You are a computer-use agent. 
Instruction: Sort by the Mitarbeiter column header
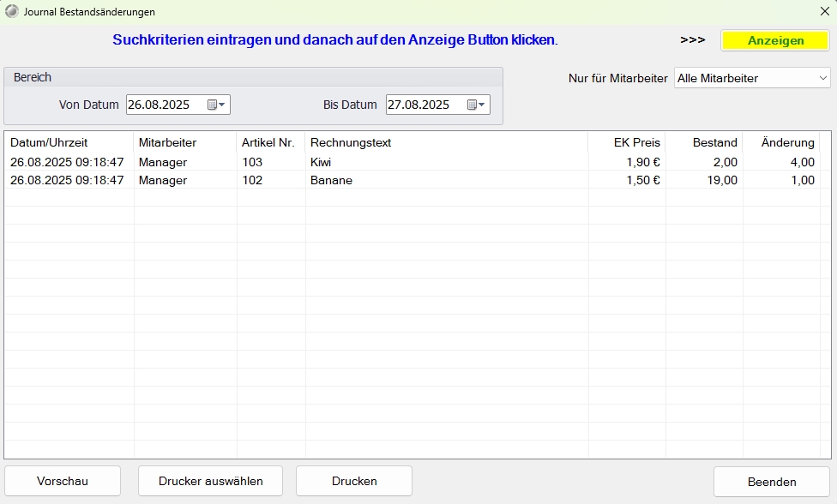coord(167,142)
